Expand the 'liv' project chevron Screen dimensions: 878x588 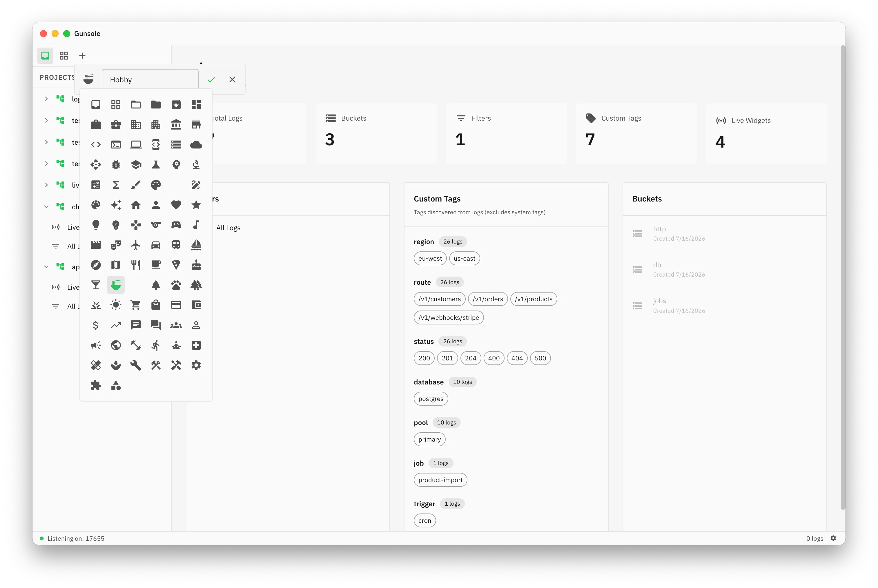click(x=46, y=185)
